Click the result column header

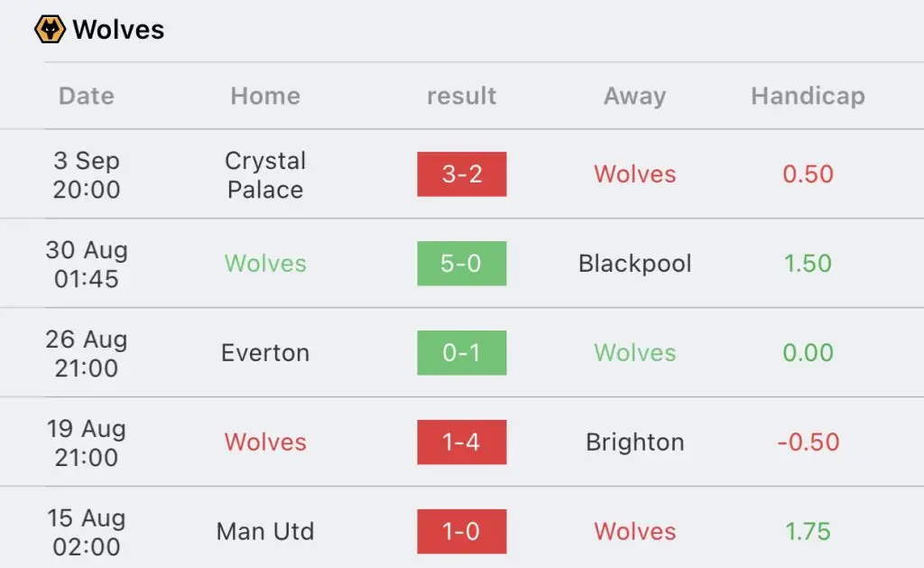(461, 96)
